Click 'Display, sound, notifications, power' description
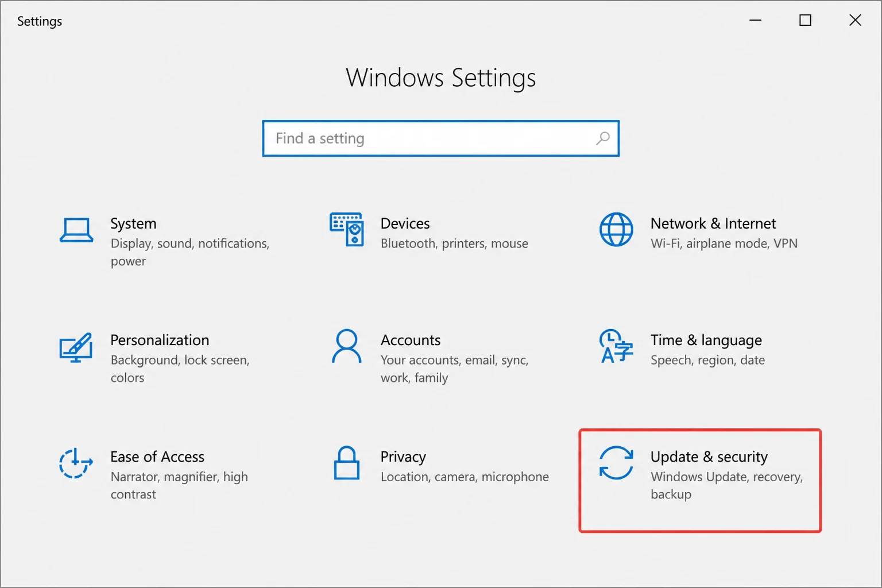 click(x=190, y=252)
